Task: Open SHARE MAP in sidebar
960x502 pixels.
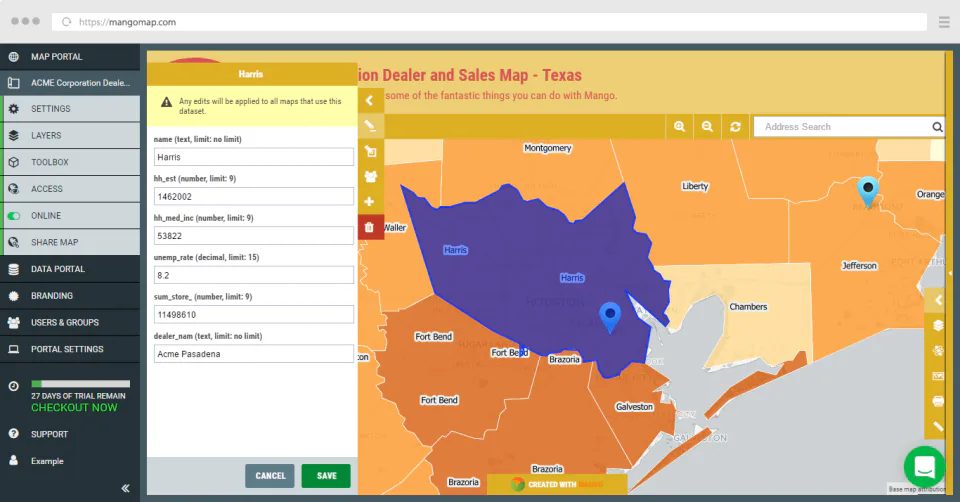Action: coord(70,242)
